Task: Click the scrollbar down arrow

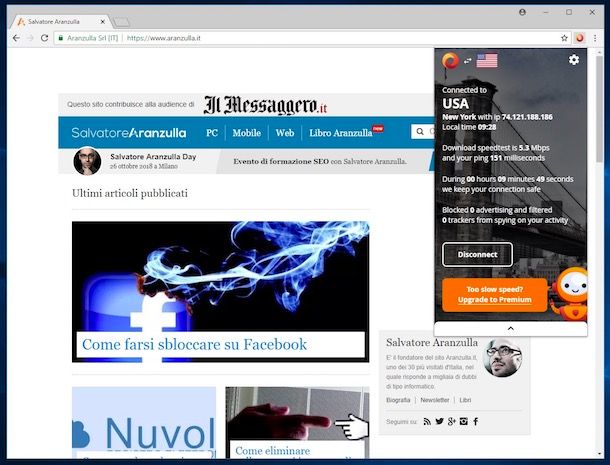Action: (x=599, y=454)
